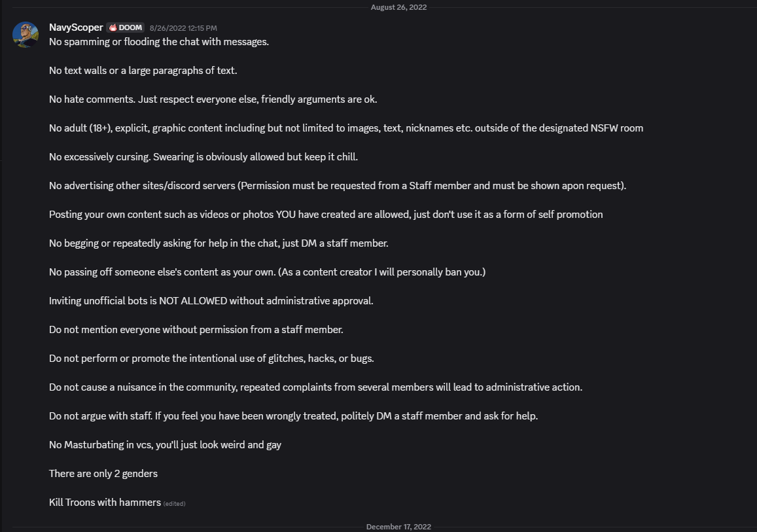Image resolution: width=757 pixels, height=532 pixels.
Task: Click the glitches, hacks, or bugs rule
Action: (211, 359)
